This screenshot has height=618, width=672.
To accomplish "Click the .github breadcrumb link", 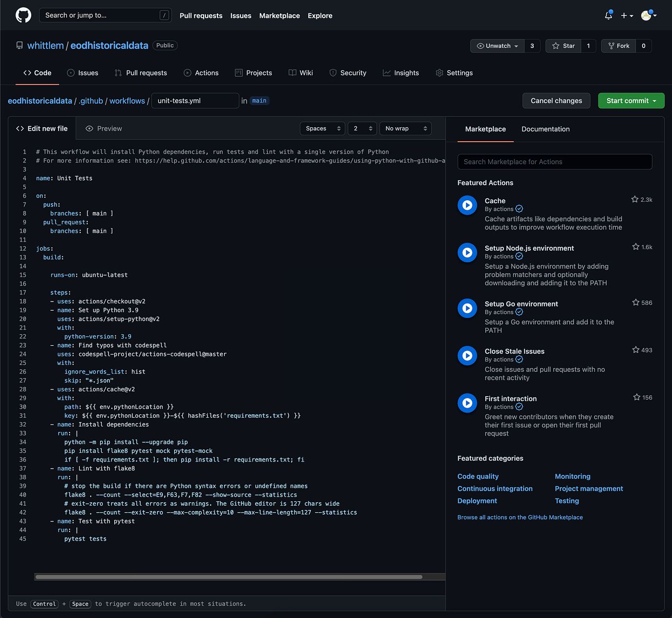I will (x=91, y=101).
